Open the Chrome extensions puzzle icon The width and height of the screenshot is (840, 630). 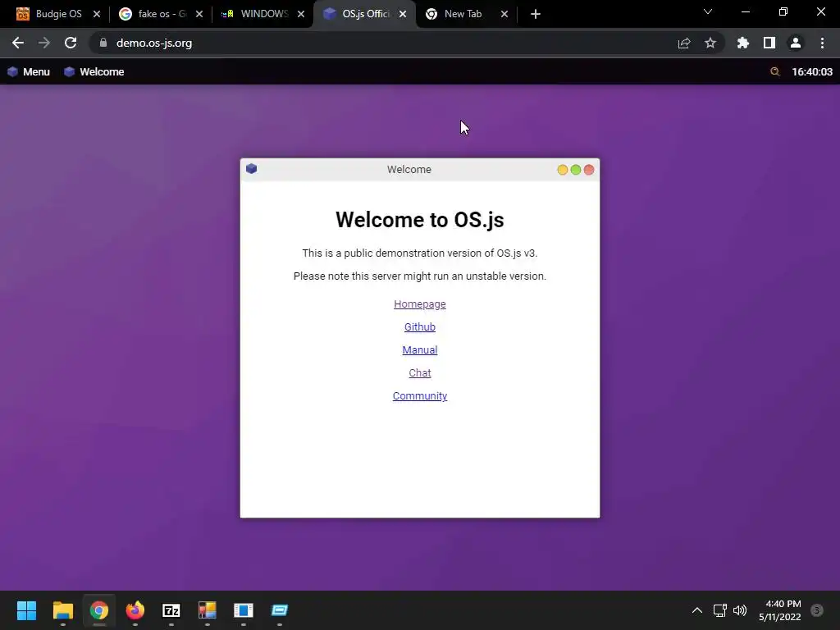[x=742, y=43]
